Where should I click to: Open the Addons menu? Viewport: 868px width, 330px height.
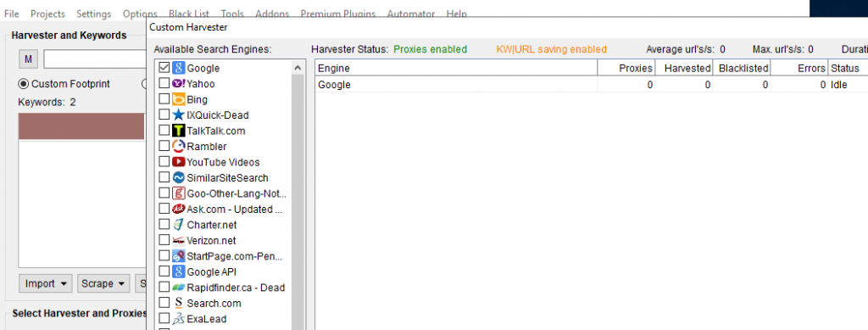(x=272, y=14)
